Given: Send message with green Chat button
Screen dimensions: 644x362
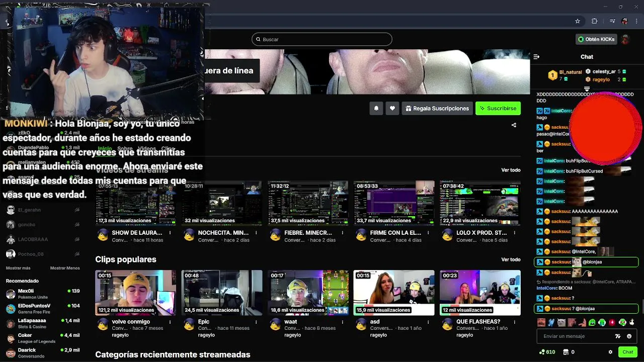Looking at the screenshot, I should pos(627,352).
